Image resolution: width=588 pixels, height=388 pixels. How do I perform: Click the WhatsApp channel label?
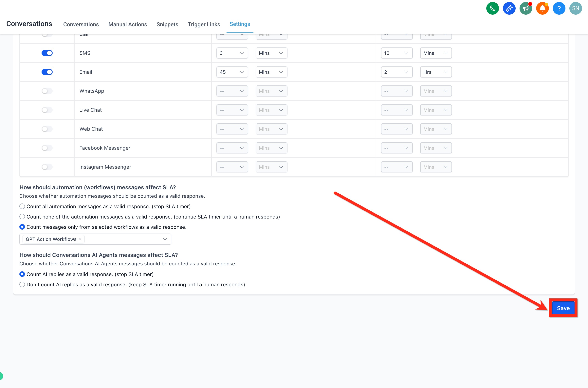[92, 91]
